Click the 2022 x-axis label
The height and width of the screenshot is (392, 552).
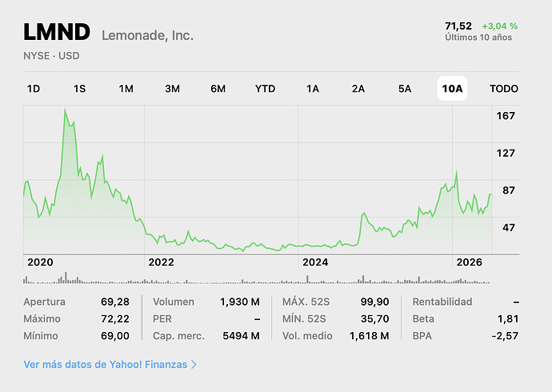click(x=162, y=262)
